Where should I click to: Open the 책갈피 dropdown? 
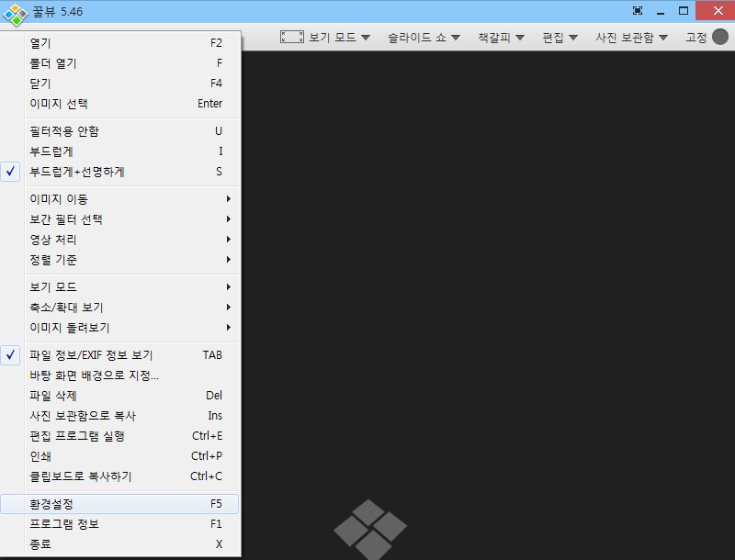pyautogui.click(x=501, y=37)
